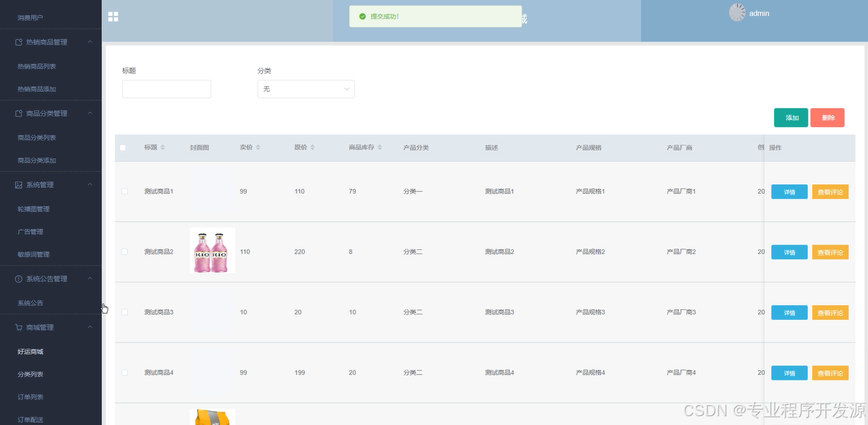This screenshot has width=868, height=425.
Task: Click original price 220 in 测试商品2 row
Action: click(300, 252)
